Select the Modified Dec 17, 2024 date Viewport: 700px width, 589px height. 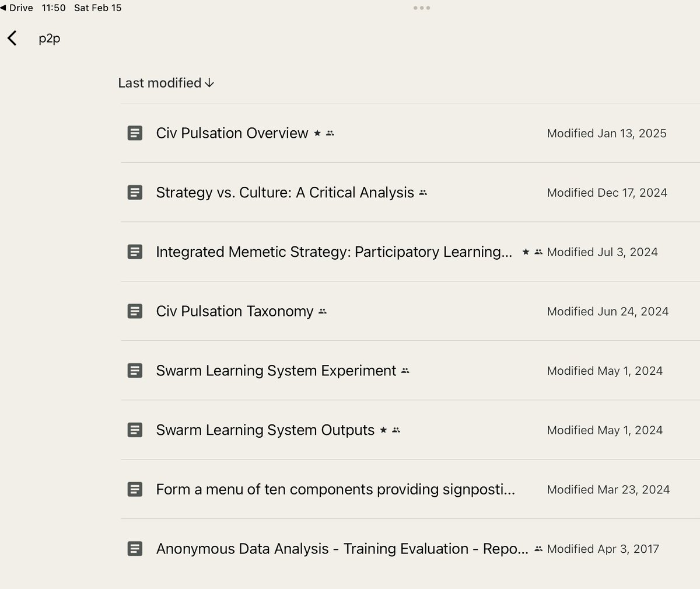[x=607, y=193]
